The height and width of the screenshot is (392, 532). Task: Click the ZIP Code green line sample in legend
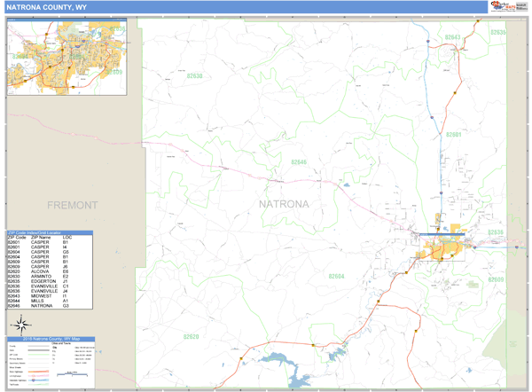click(38, 355)
